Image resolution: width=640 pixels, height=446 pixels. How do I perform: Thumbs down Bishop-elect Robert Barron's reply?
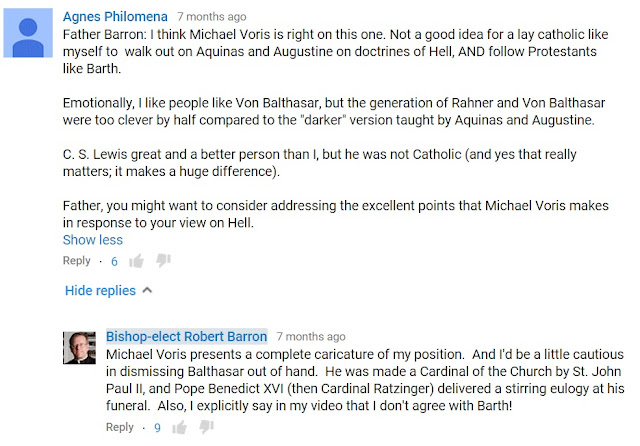coord(207,427)
